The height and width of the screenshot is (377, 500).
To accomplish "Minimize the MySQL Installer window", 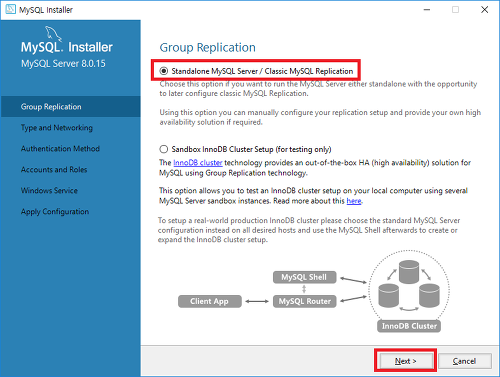I will click(427, 10).
